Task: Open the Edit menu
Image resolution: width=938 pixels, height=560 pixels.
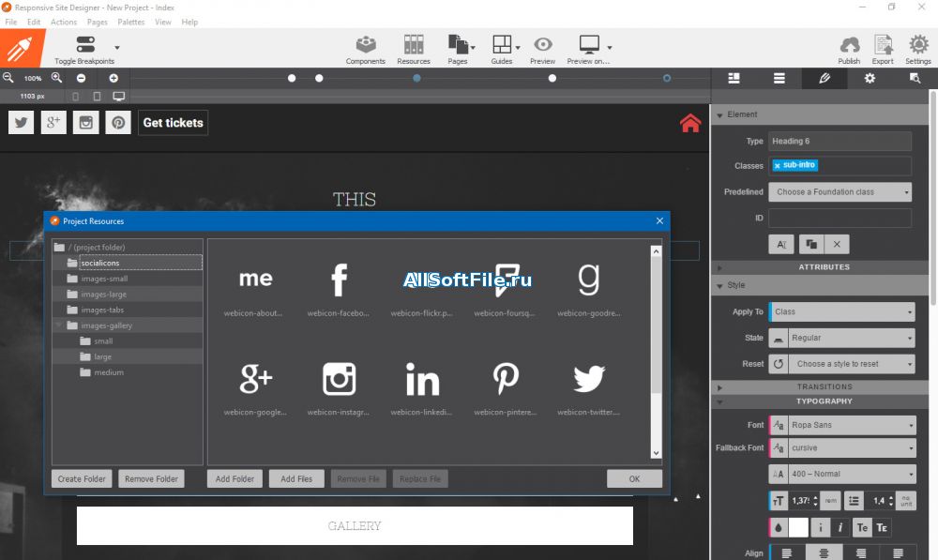Action: (x=34, y=23)
